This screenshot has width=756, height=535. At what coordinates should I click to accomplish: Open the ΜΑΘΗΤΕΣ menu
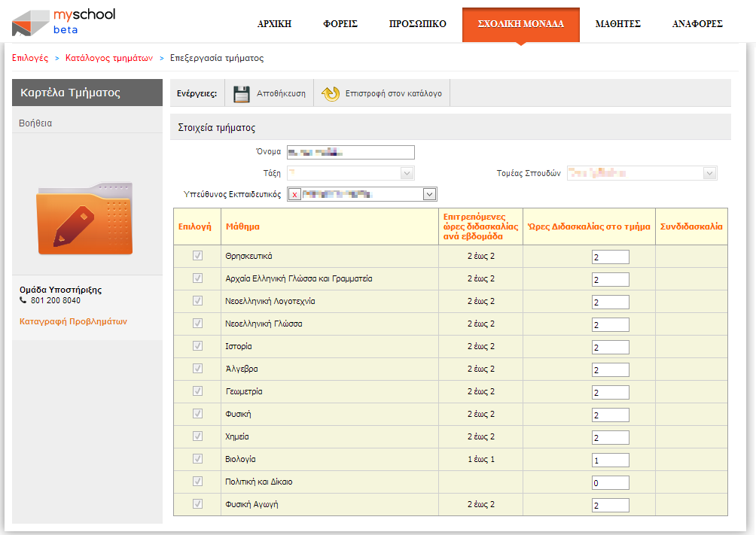[617, 23]
